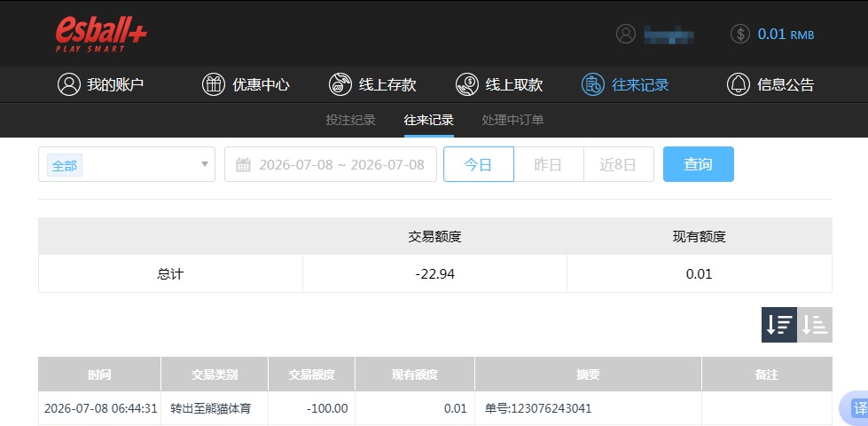Open 线上存款 deposit icon

click(340, 85)
